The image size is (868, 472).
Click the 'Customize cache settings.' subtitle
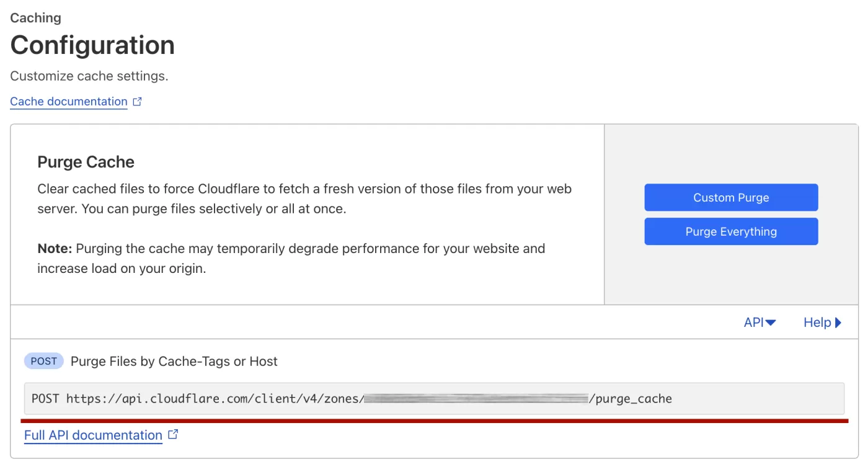(89, 76)
